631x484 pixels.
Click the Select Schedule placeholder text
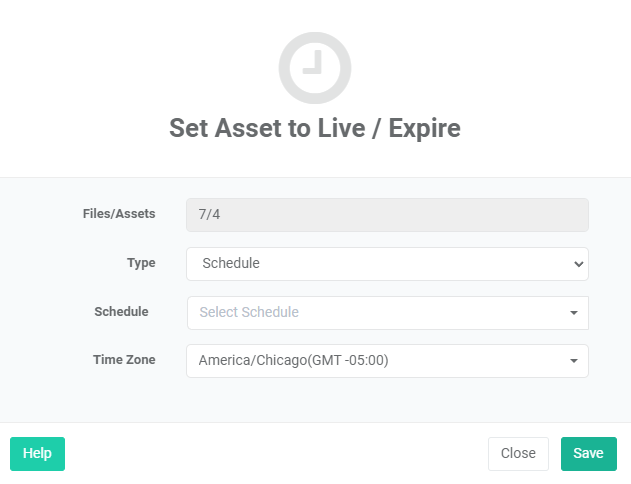[249, 312]
